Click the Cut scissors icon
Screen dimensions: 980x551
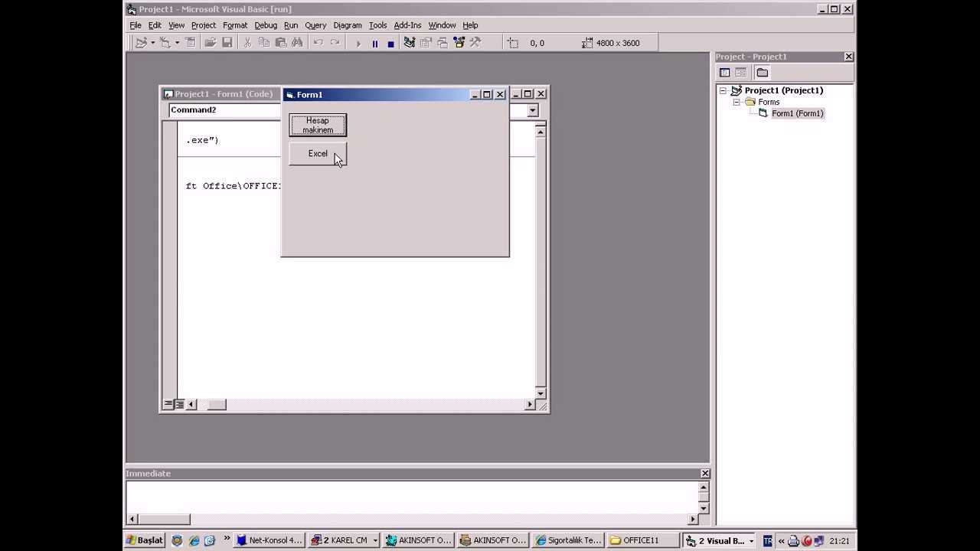(247, 43)
